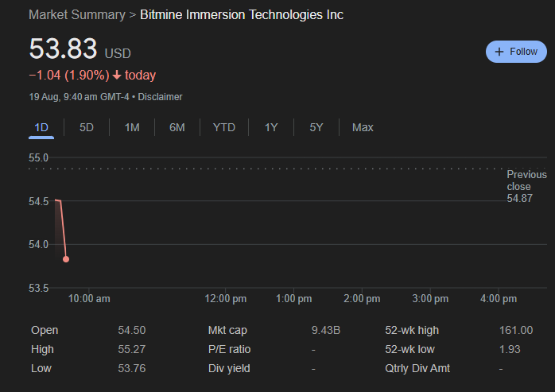Open the Market Summary link
The height and width of the screenshot is (392, 555).
tap(76, 15)
